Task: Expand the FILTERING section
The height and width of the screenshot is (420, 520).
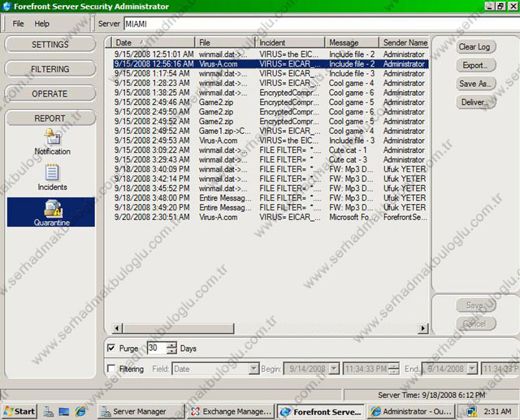Action: pyautogui.click(x=50, y=69)
